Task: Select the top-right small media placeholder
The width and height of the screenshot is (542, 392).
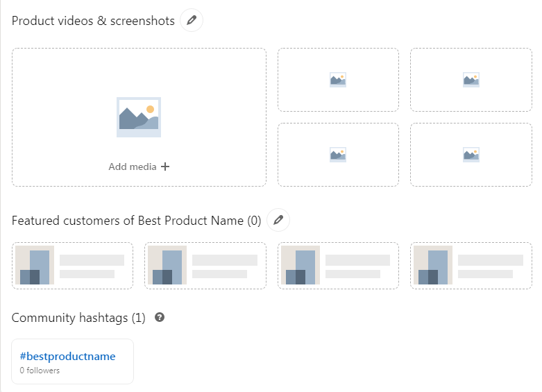Action: (x=471, y=80)
